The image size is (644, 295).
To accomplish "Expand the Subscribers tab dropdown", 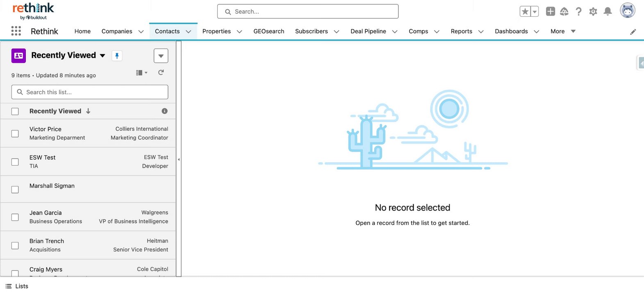I will click(337, 32).
